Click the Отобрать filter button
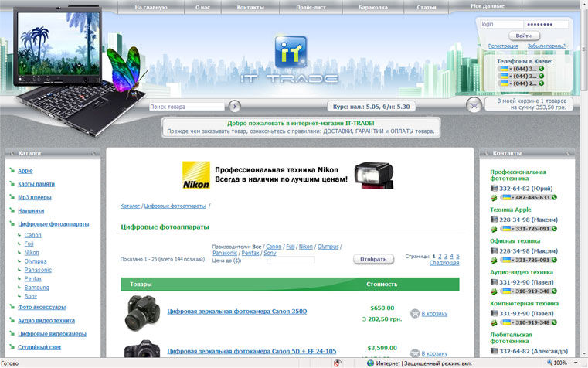Screen dimensions: 588x368 pos(373,259)
